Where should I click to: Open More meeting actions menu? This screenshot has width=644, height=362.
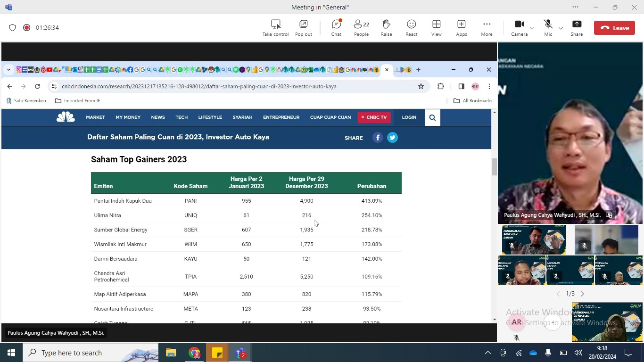tap(487, 28)
